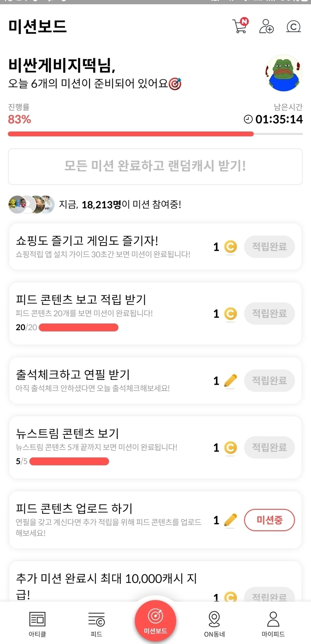The image size is (311, 644).
Task: Go to the 마이피드 profile tab
Action: (273, 623)
